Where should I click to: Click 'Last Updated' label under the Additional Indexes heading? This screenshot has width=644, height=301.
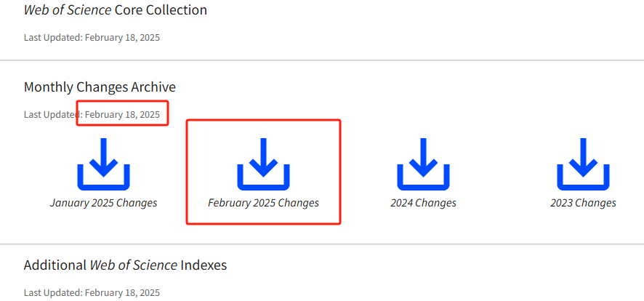click(x=52, y=292)
